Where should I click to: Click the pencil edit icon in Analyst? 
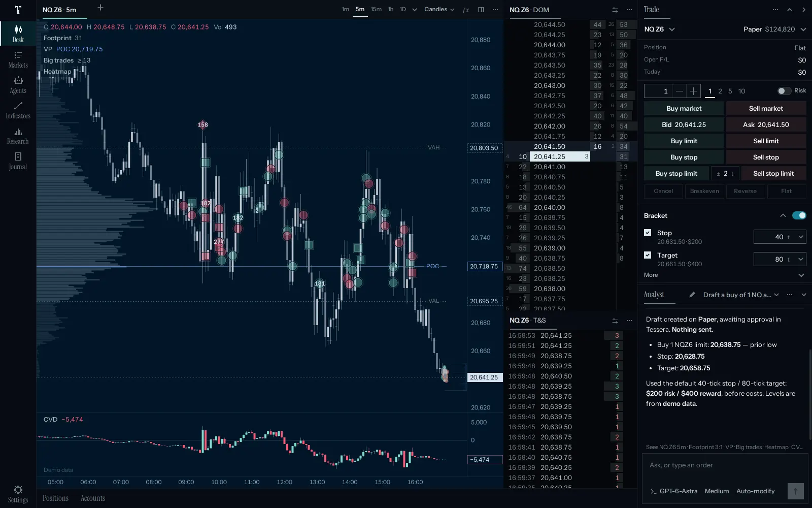click(692, 295)
